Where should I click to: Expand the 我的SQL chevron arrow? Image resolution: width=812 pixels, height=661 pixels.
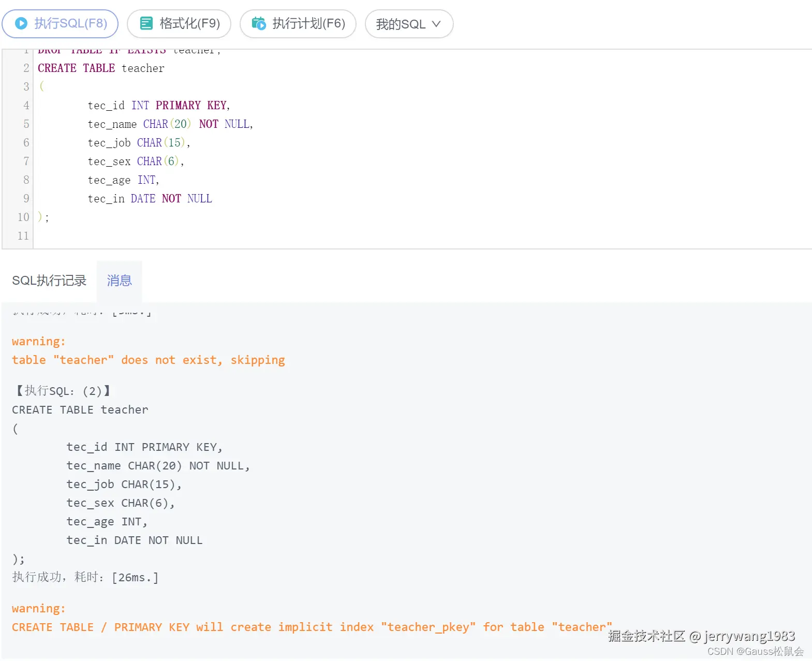point(436,24)
